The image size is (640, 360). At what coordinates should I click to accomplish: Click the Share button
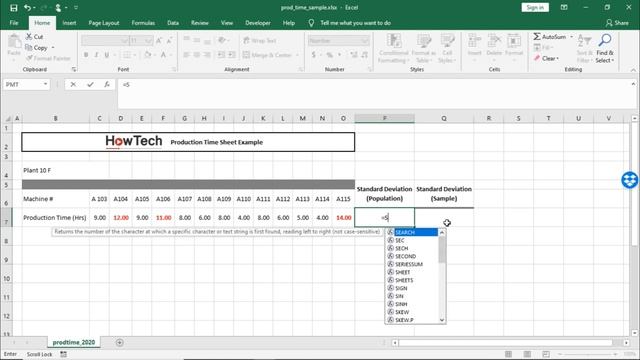[x=617, y=23]
